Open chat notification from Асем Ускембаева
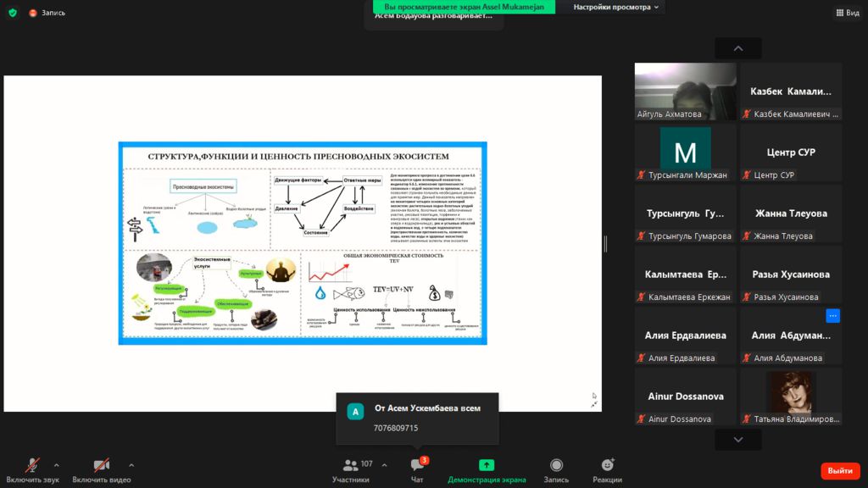Image resolution: width=868 pixels, height=488 pixels. (x=417, y=417)
